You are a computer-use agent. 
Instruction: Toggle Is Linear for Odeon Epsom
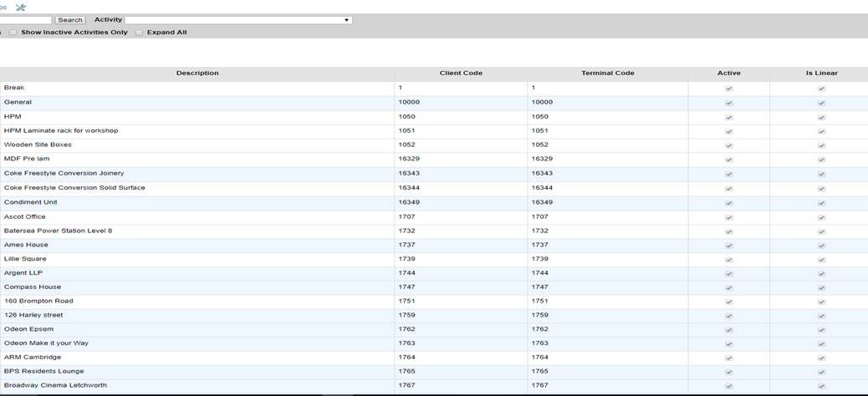coord(822,330)
